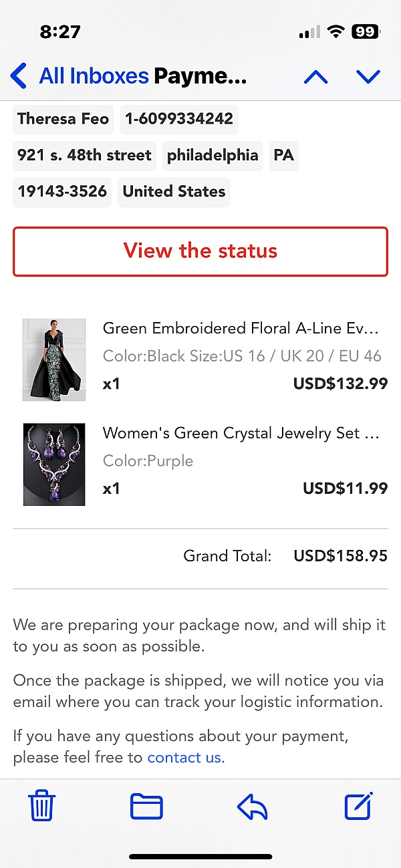Image resolution: width=401 pixels, height=868 pixels.
Task: Click the View the status button
Action: [200, 251]
